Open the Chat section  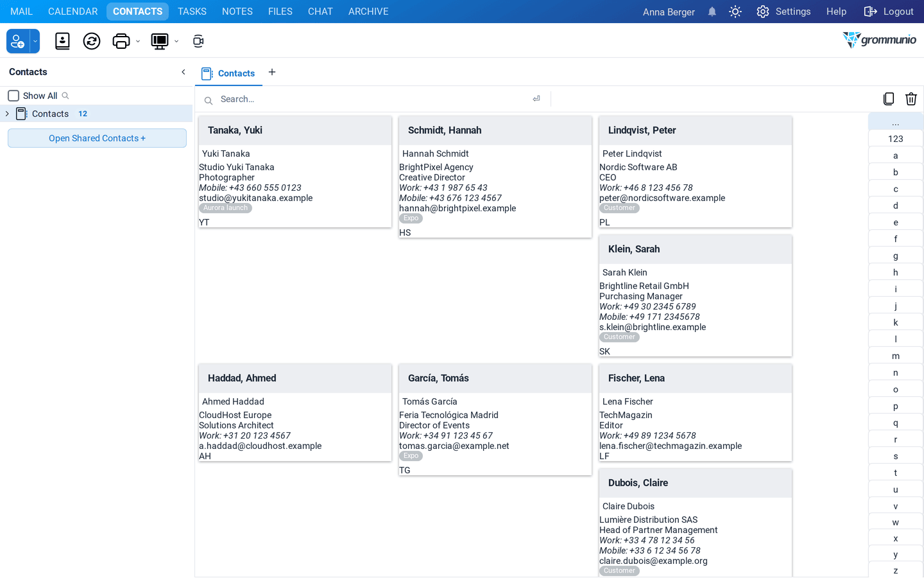tap(320, 12)
